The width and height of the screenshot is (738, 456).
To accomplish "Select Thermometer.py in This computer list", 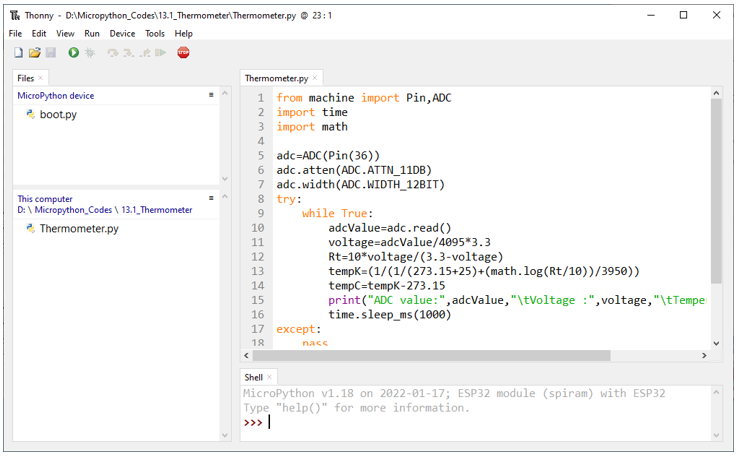I will coord(79,229).
